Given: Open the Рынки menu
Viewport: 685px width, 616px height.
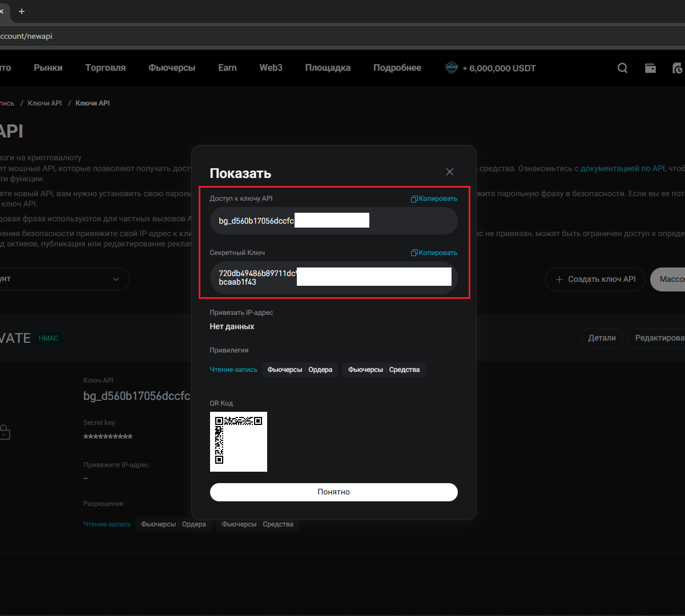Looking at the screenshot, I should coord(48,67).
